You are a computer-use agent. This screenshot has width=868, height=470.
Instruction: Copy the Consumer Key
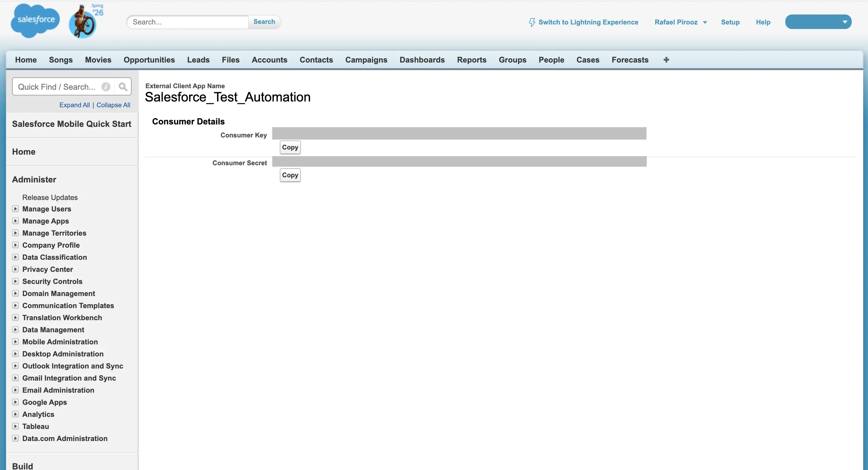290,147
